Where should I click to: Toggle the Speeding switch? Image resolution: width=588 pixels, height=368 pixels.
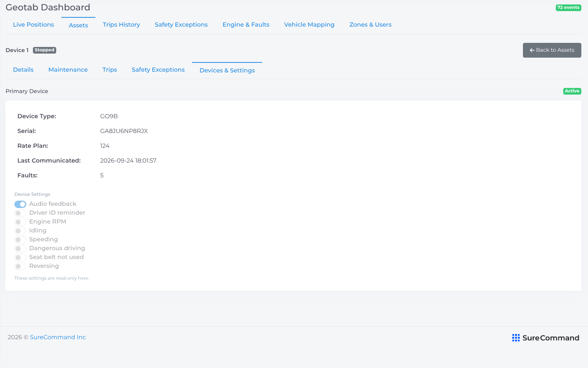20,240
